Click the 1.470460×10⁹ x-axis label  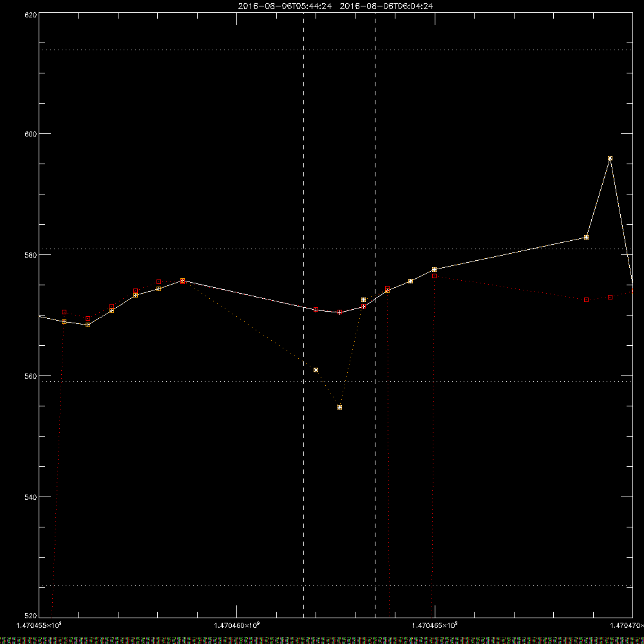237,625
